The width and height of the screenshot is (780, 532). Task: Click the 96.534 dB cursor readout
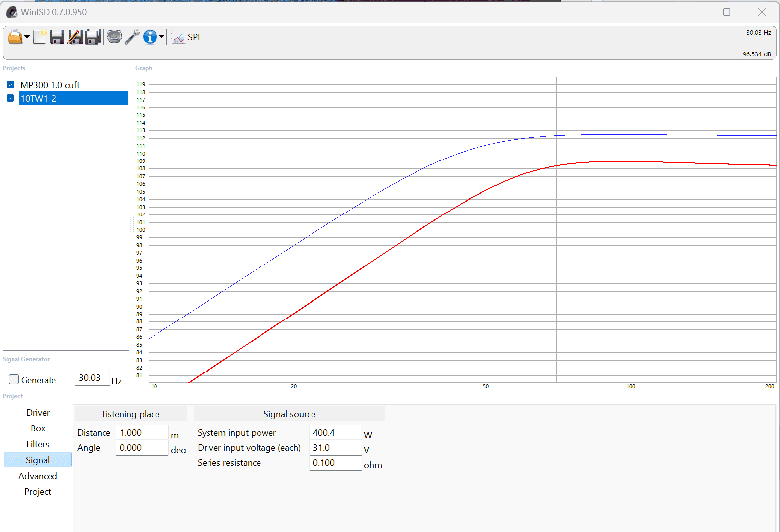[x=757, y=54]
